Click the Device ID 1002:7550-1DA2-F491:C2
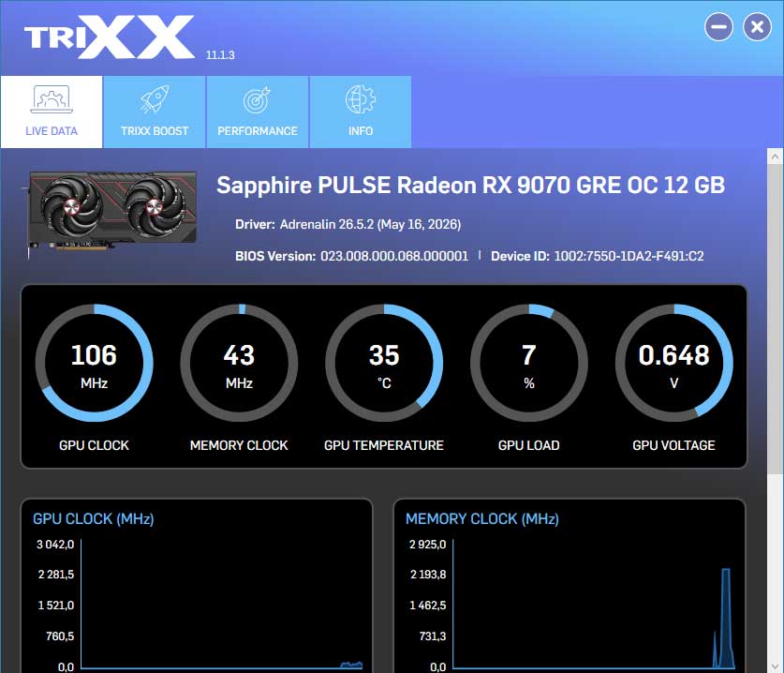 (629, 256)
